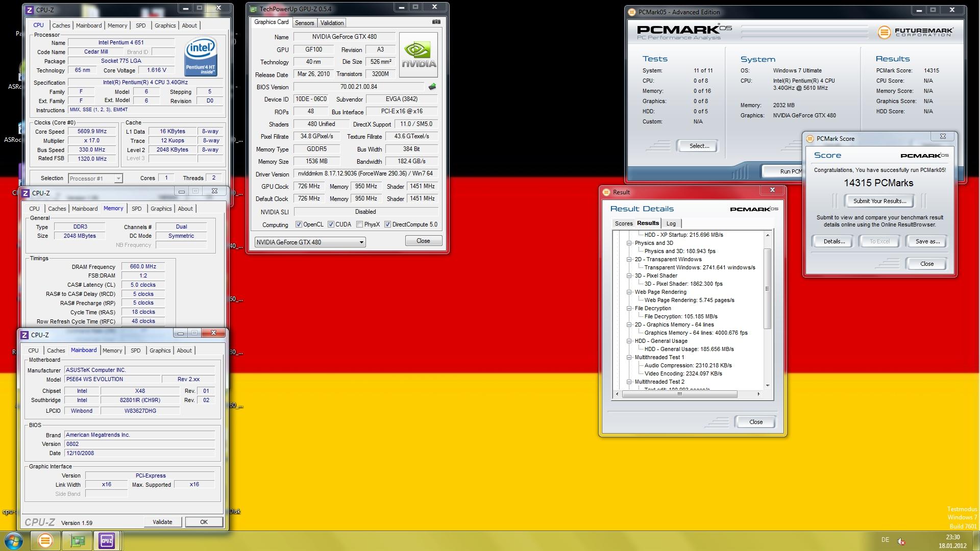The height and width of the screenshot is (551, 980).
Task: Collapse the Web Page Rendering node
Action: point(629,292)
